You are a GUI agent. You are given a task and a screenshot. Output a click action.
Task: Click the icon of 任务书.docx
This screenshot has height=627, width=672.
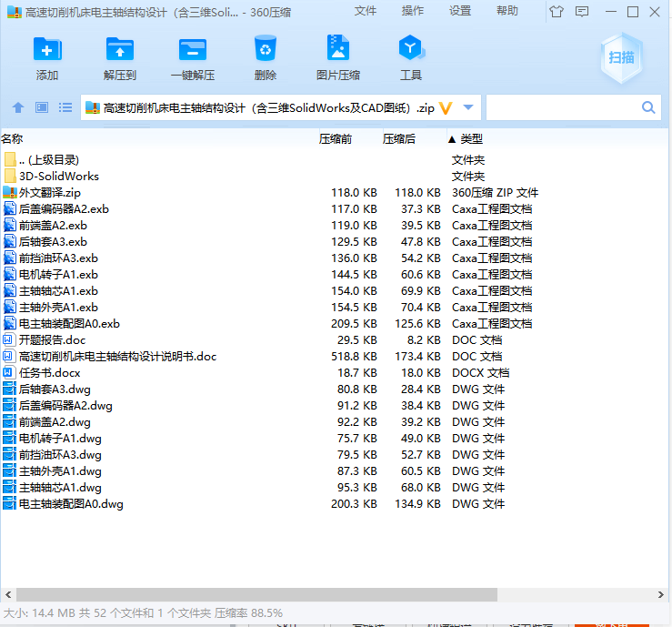tap(8, 373)
